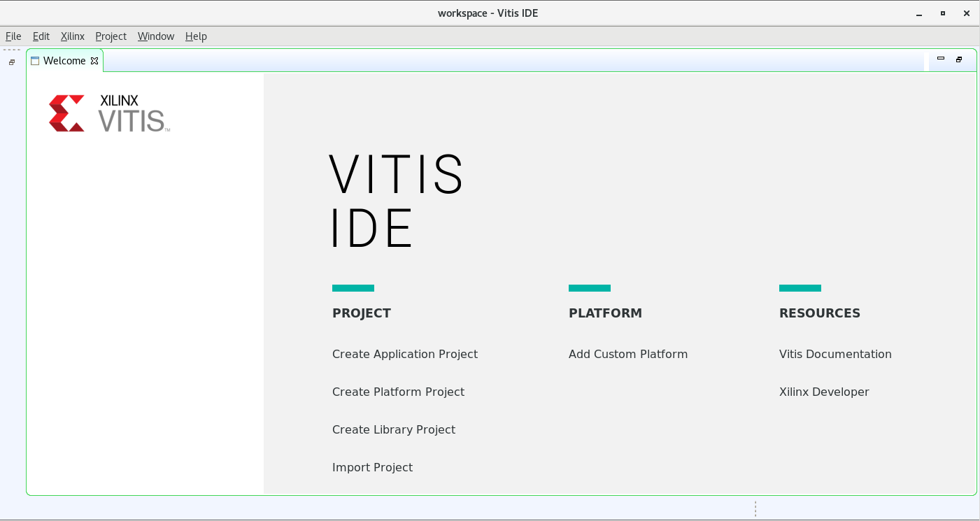Start Create Platform Project

[x=398, y=392]
